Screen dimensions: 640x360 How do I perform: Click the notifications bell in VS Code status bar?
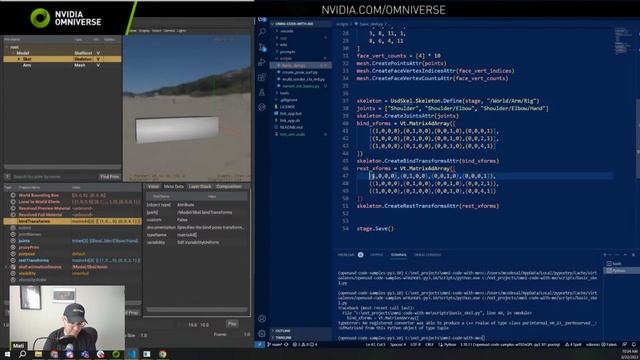[634, 345]
